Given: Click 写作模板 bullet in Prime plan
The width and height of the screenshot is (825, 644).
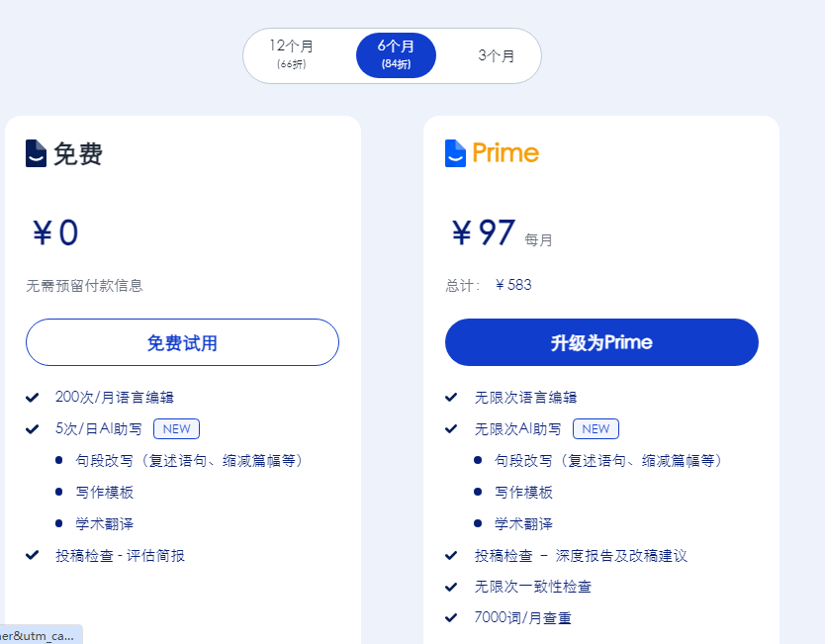Looking at the screenshot, I should (x=523, y=493).
